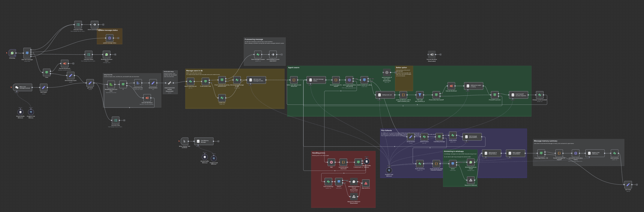Click the Wait node in Handling errors
644x212 pixels.
click(331, 162)
